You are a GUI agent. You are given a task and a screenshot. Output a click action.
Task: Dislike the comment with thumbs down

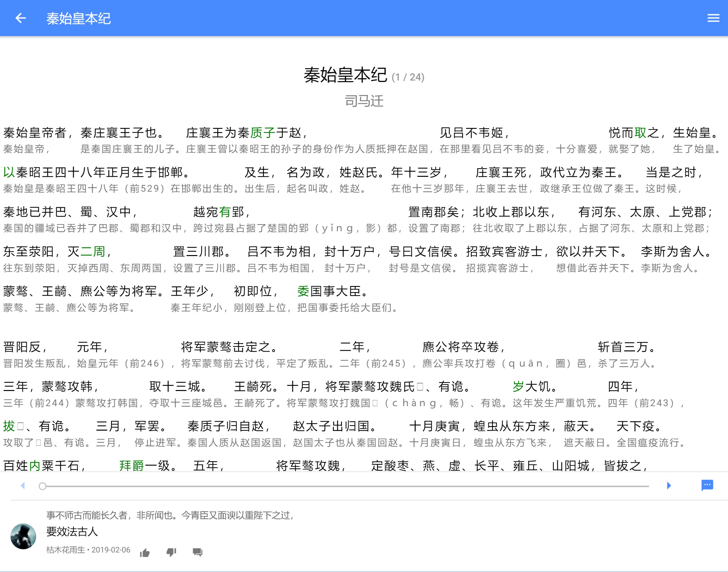[171, 553]
